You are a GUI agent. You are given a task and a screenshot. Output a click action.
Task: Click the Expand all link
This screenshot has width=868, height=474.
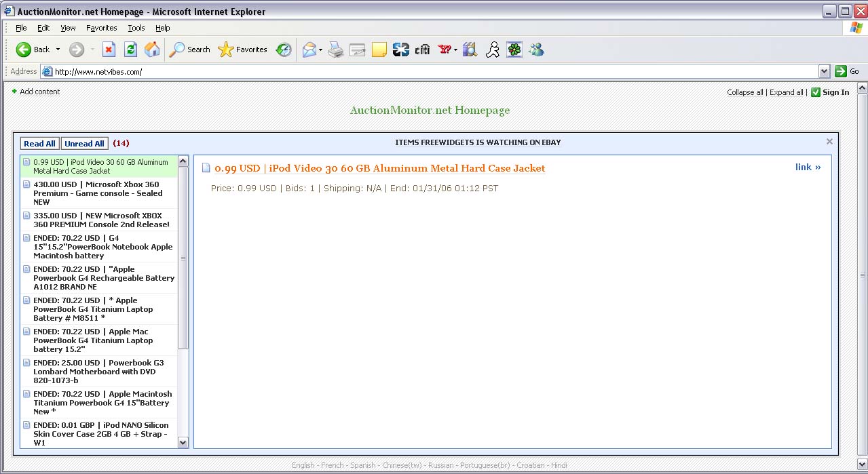pos(786,92)
